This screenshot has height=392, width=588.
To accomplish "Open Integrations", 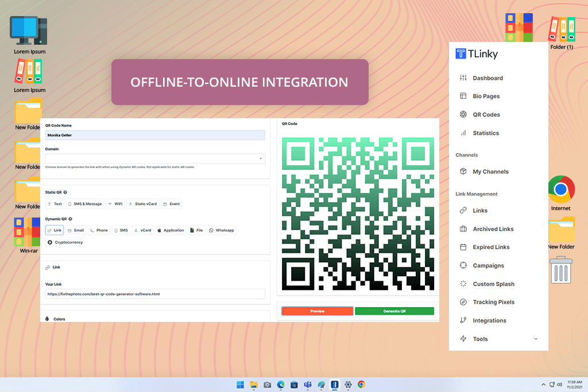I will pyautogui.click(x=489, y=320).
